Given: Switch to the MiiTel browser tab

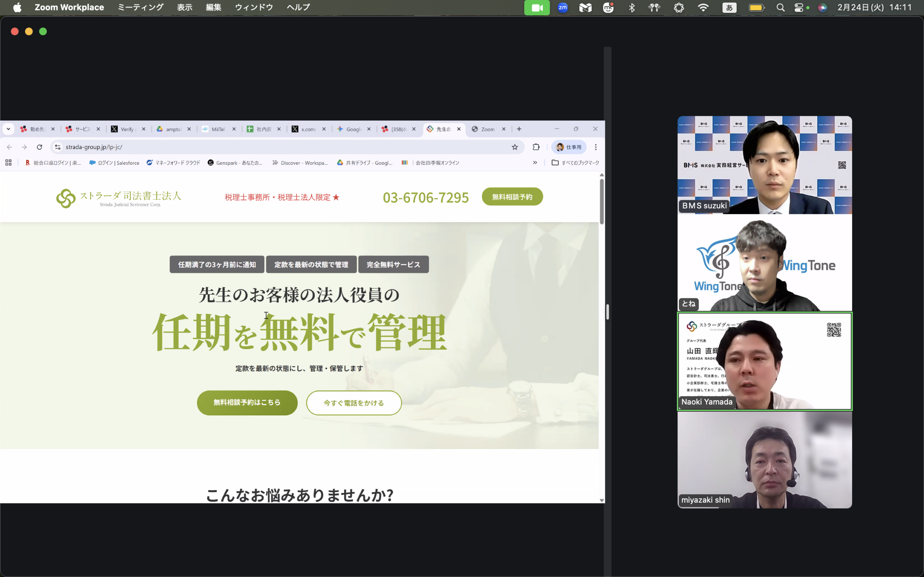Looking at the screenshot, I should 218,129.
